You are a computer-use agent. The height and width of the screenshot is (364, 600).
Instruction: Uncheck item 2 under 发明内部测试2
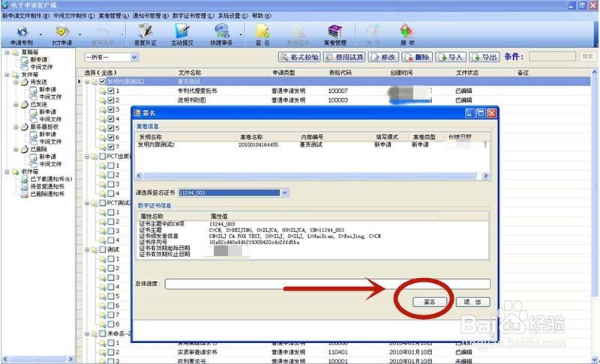110,100
